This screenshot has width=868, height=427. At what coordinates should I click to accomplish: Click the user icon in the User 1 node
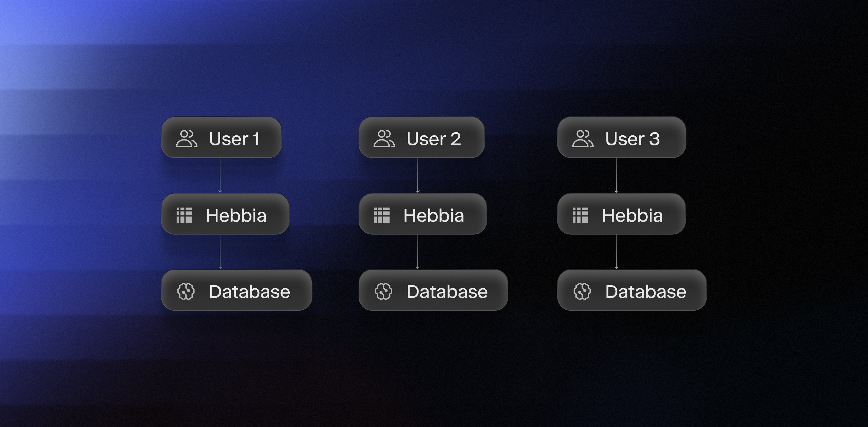tap(187, 139)
